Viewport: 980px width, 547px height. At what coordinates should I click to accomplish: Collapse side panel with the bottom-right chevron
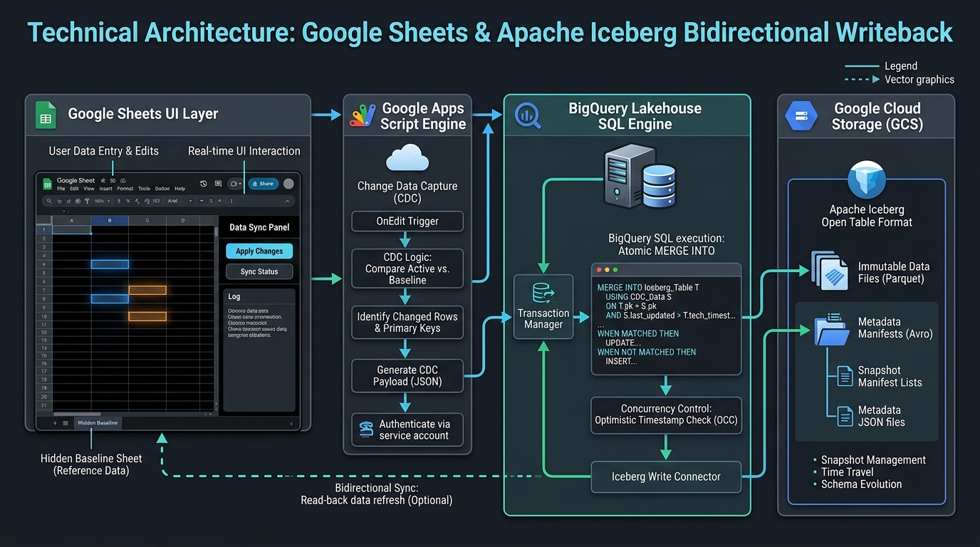291,423
